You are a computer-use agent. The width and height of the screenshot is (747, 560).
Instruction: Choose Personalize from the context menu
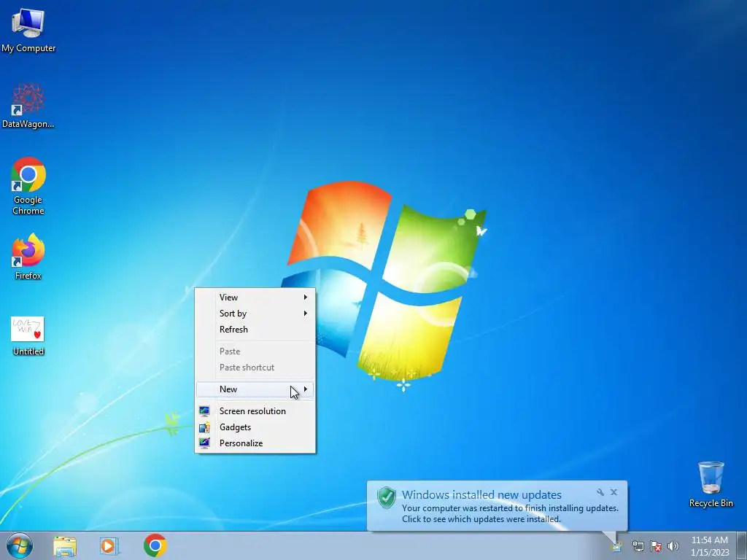pyautogui.click(x=255, y=443)
